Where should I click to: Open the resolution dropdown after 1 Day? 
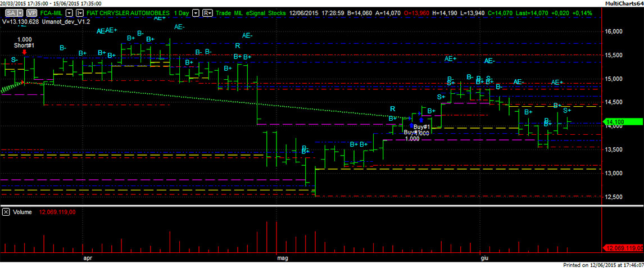pyautogui.click(x=195, y=12)
